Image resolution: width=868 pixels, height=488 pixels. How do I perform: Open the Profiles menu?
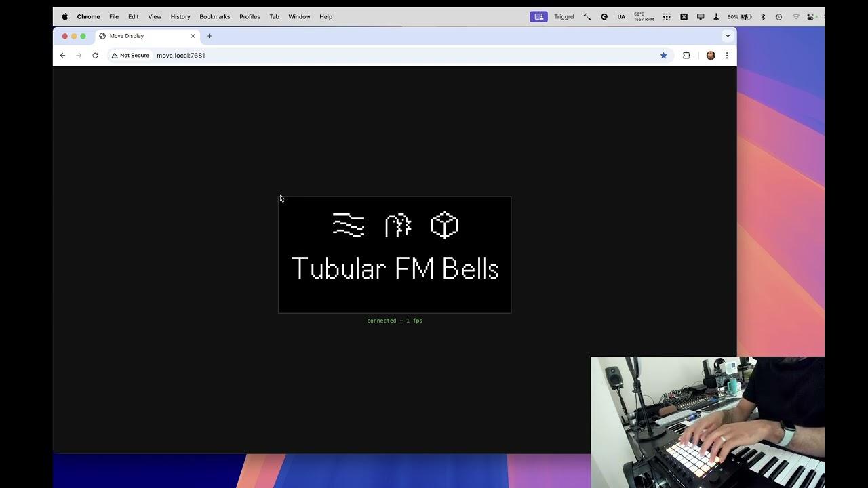point(250,16)
